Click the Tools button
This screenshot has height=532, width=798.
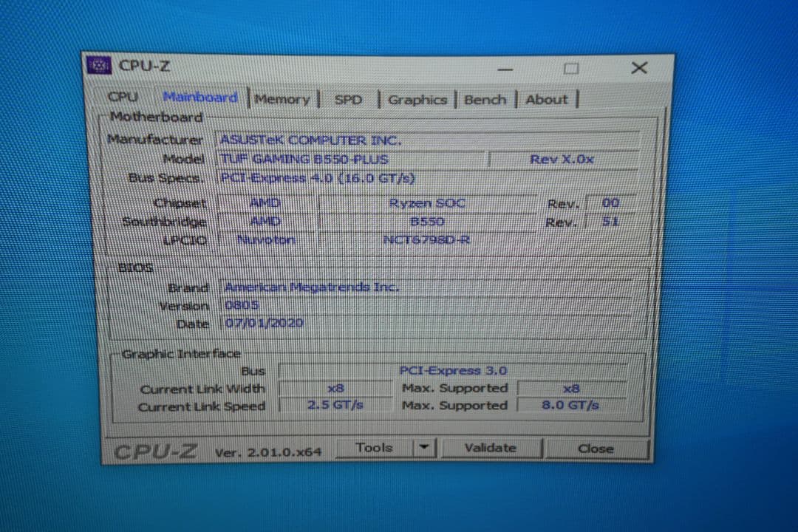coord(375,447)
